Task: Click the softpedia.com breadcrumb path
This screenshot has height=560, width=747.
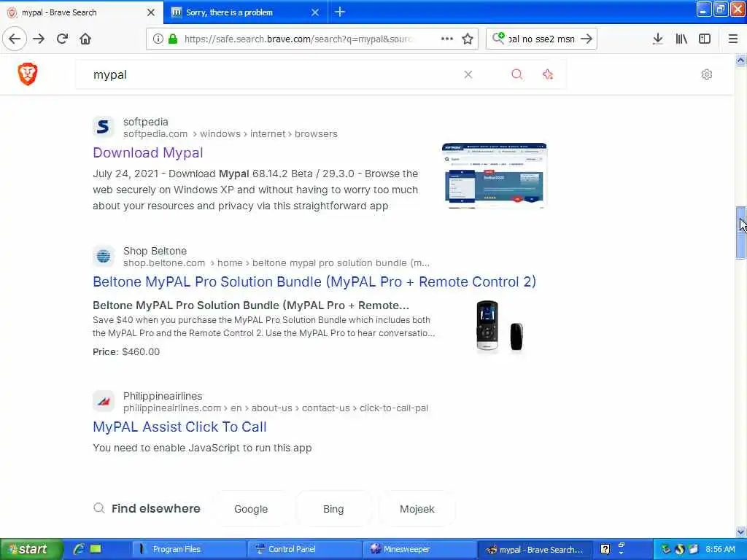Action: (x=230, y=134)
